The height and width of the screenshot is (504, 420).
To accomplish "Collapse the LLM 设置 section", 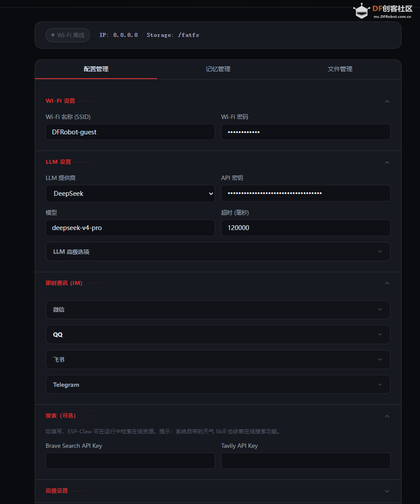I will coord(387,162).
